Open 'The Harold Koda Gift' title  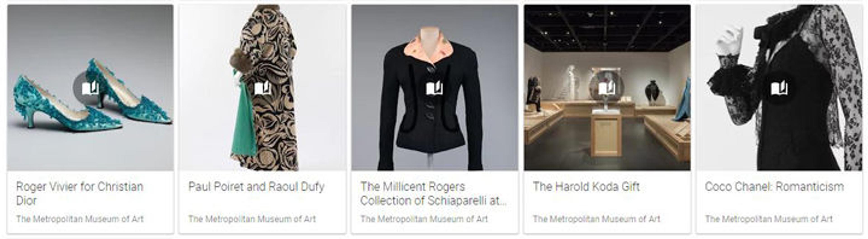(586, 186)
